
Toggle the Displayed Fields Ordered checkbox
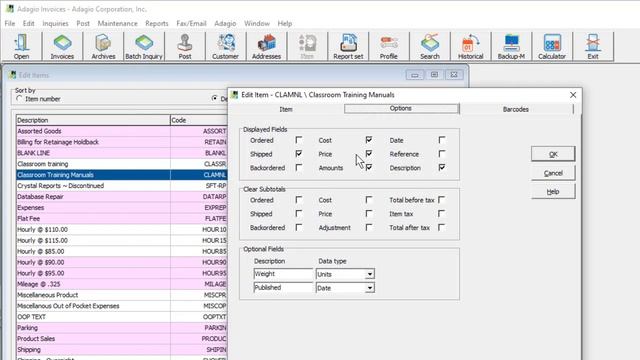(299, 140)
